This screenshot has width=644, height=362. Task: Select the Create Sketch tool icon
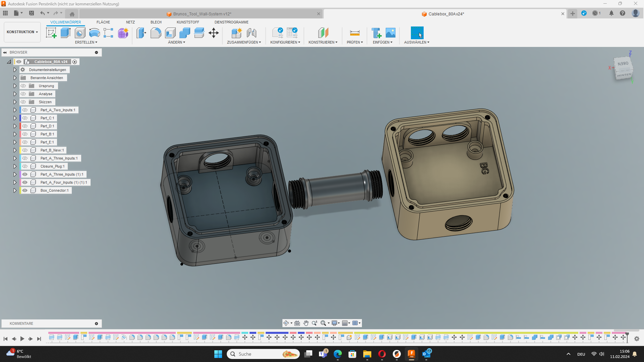[x=51, y=33]
